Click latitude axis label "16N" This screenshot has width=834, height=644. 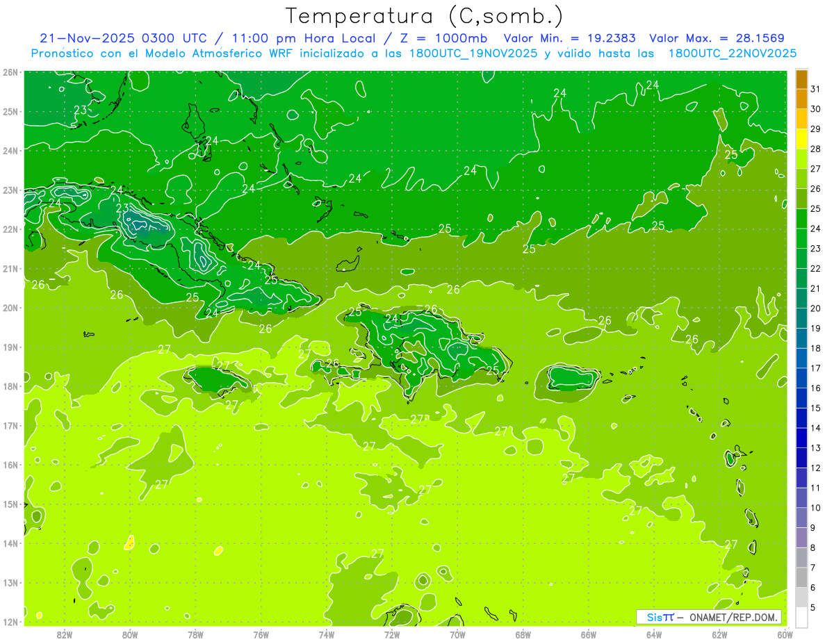tap(10, 465)
